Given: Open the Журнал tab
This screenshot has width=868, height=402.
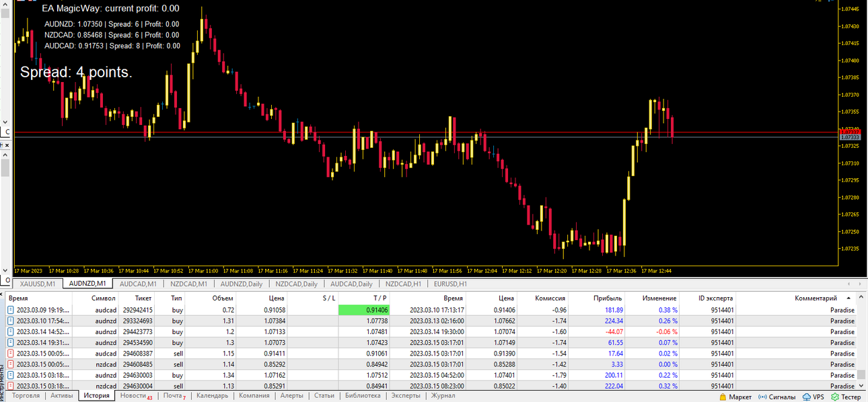Looking at the screenshot, I should [x=443, y=396].
